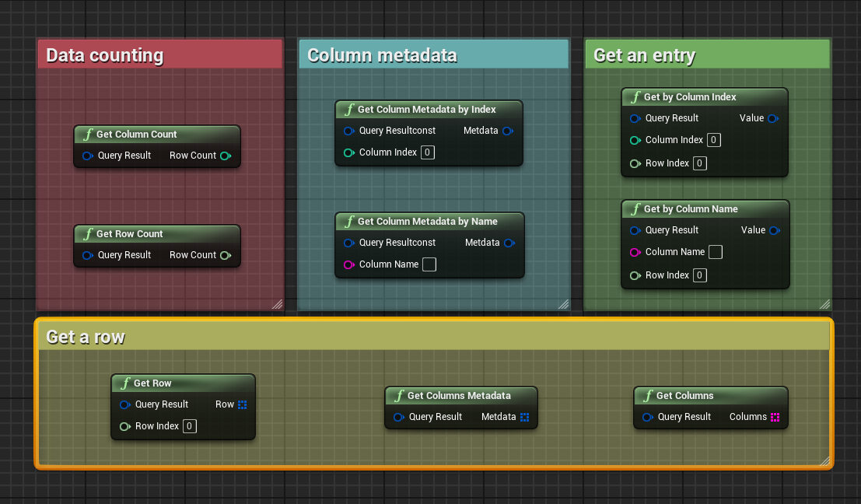Click Query Result pin on Get Columns Metadata
Viewport: 861px width, 504px height.
click(x=399, y=417)
